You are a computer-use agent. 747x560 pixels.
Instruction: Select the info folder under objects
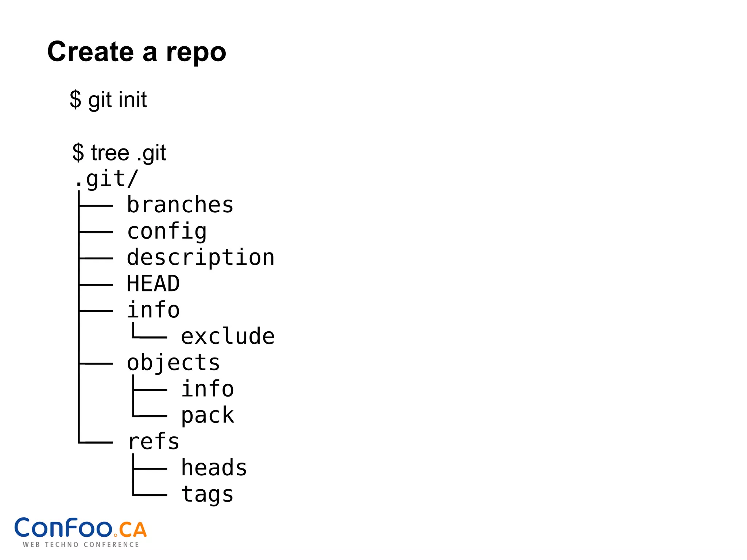pyautogui.click(x=208, y=389)
